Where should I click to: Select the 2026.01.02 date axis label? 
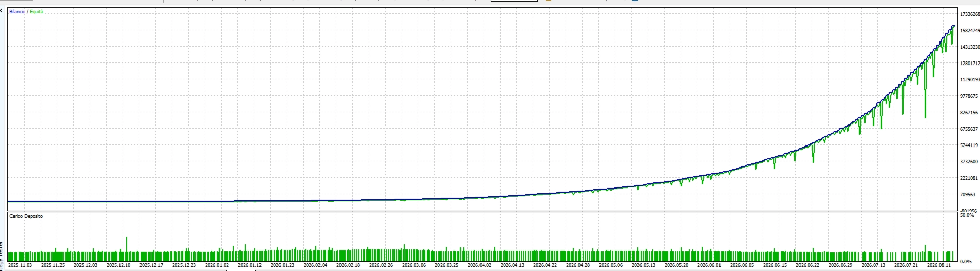click(x=217, y=265)
